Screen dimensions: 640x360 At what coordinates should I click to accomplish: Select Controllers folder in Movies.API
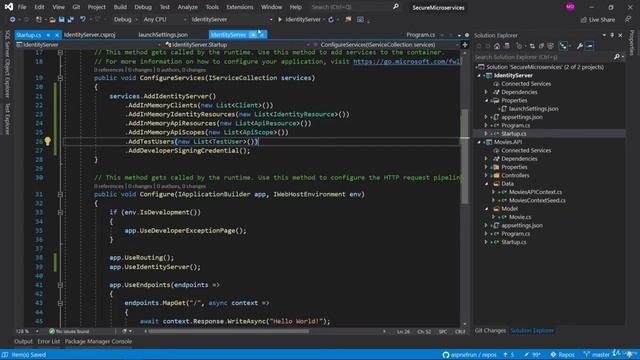click(515, 176)
